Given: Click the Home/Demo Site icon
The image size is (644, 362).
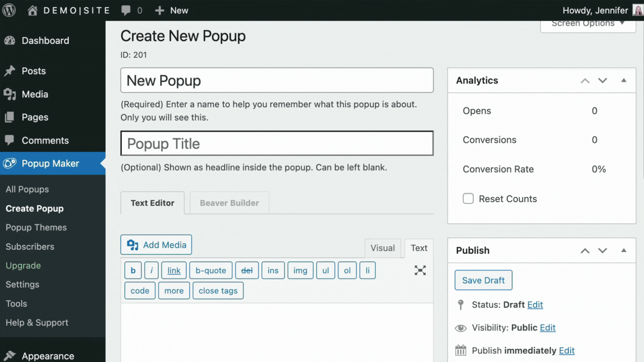Looking at the screenshot, I should tap(33, 10).
